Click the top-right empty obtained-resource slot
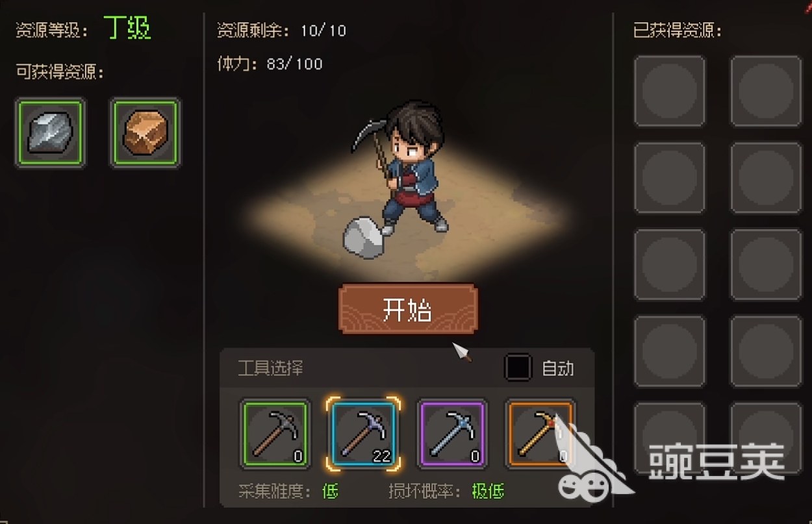Screen dimensions: 812x524 click(x=766, y=91)
